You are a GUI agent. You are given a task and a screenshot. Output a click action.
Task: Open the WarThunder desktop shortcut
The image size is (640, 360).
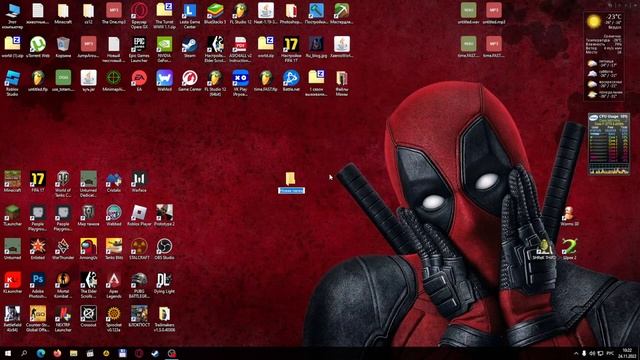click(x=63, y=249)
